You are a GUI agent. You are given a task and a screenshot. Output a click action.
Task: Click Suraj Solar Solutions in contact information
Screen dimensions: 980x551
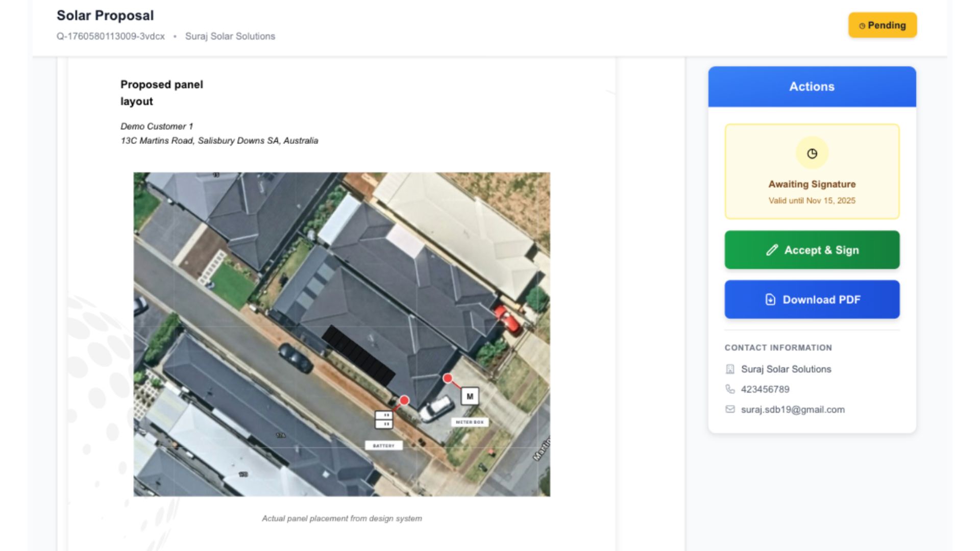click(x=786, y=369)
